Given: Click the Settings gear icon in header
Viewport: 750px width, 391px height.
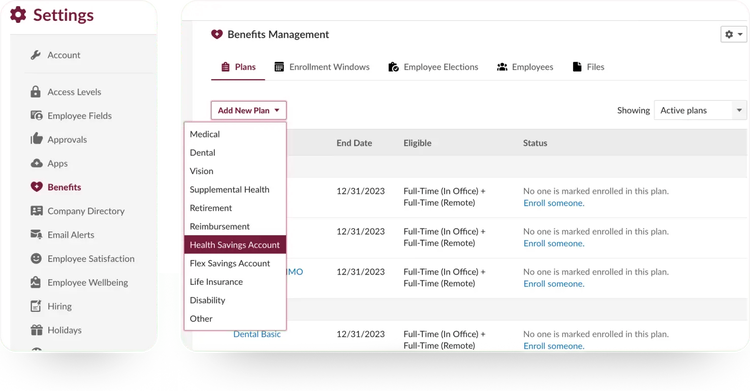Looking at the screenshot, I should (x=18, y=14).
